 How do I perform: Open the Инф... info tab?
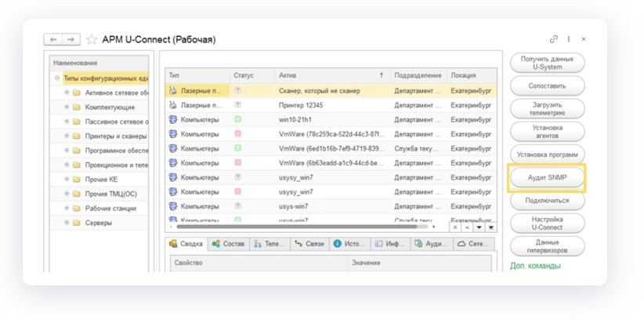click(x=390, y=244)
